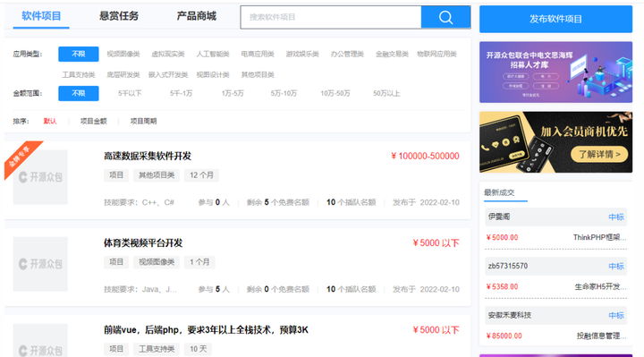Click the 视频图像类 tag on 体育类视频平台开发

[157, 262]
